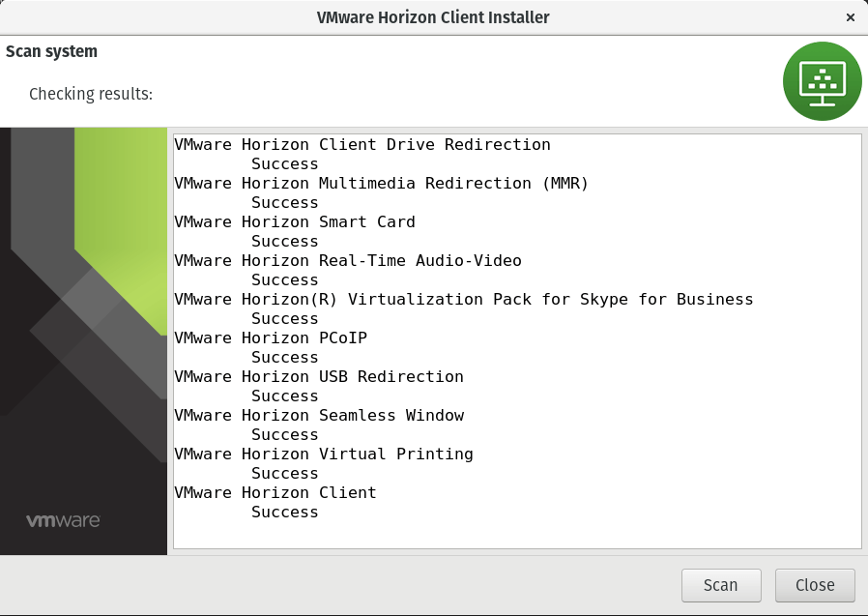This screenshot has width=868, height=616.
Task: Click Success under Real-Time Audio-Video
Action: click(285, 280)
